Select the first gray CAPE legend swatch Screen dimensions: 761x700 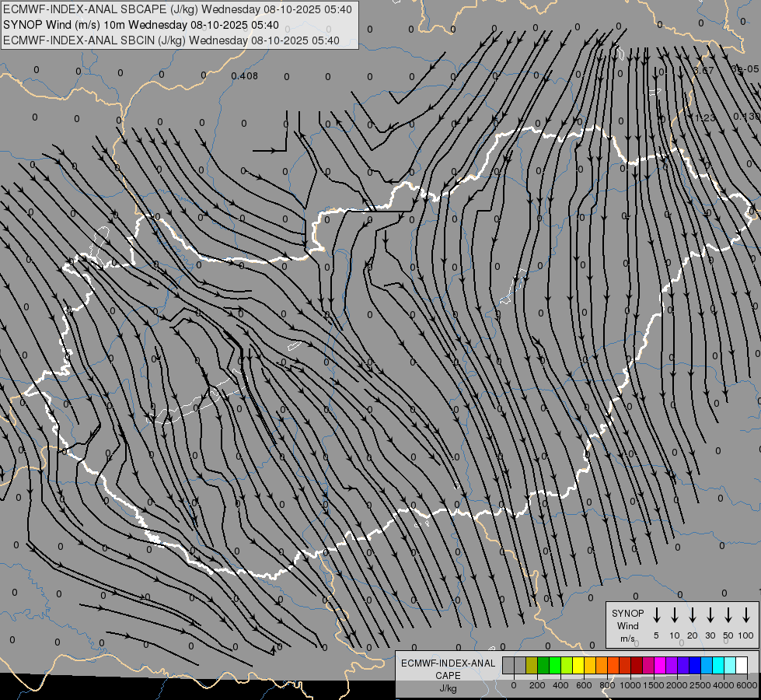coord(508,665)
